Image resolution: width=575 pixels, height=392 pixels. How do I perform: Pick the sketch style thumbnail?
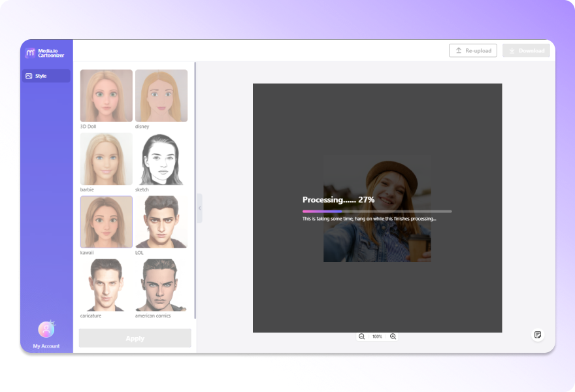point(161,159)
